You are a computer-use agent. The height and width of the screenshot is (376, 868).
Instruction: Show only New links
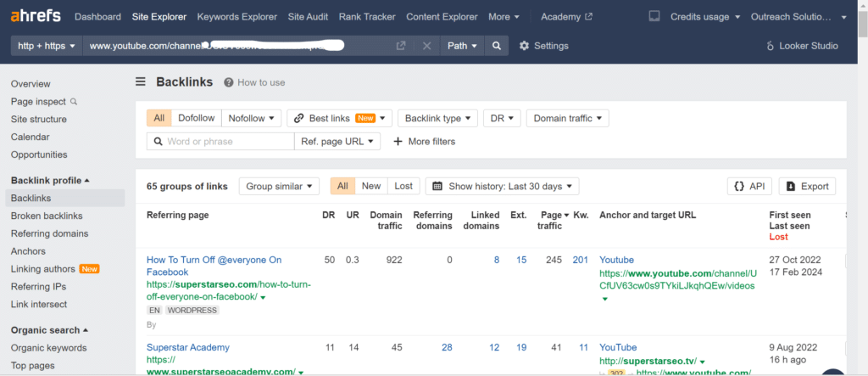tap(371, 187)
